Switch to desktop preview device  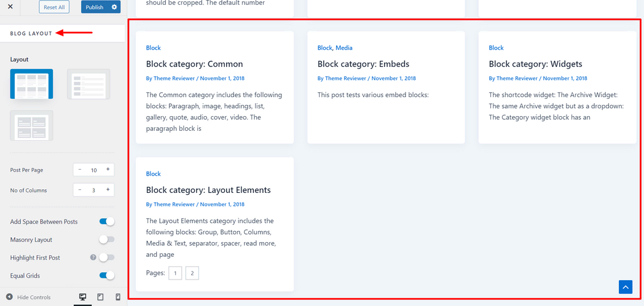pyautogui.click(x=82, y=297)
